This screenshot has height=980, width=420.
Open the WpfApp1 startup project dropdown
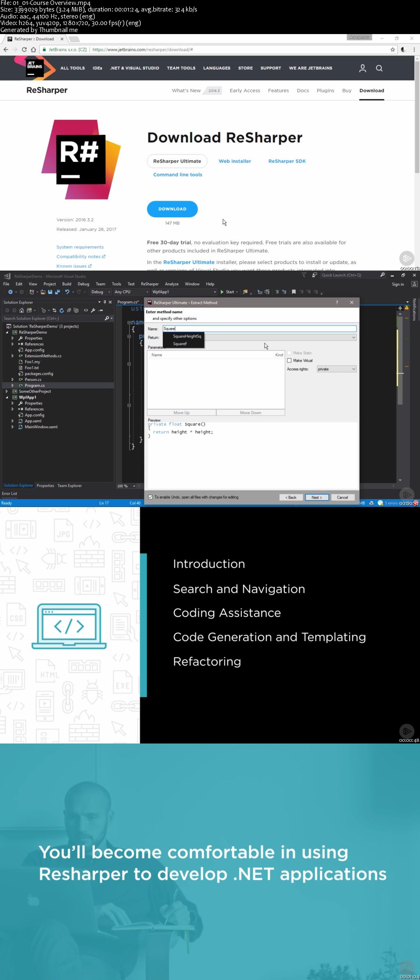point(184,292)
